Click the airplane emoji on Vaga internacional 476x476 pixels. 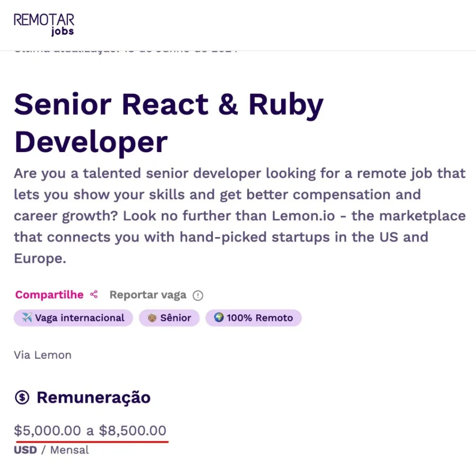(x=26, y=317)
